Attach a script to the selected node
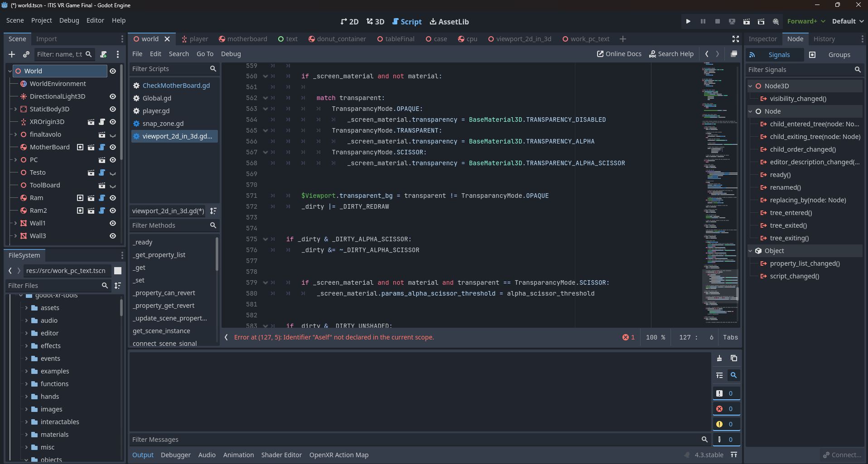Image resolution: width=868 pixels, height=464 pixels. coord(103,54)
